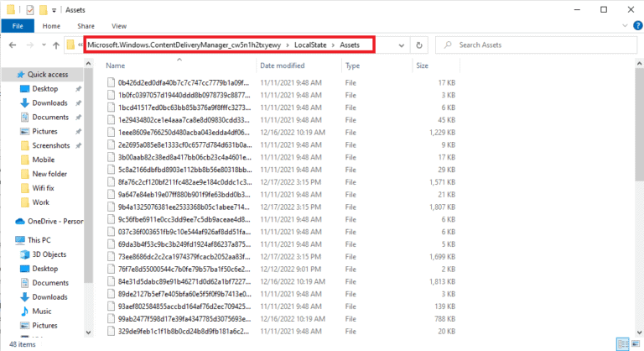Click the Desktop pin icon
This screenshot has height=351, width=644.
click(78, 89)
